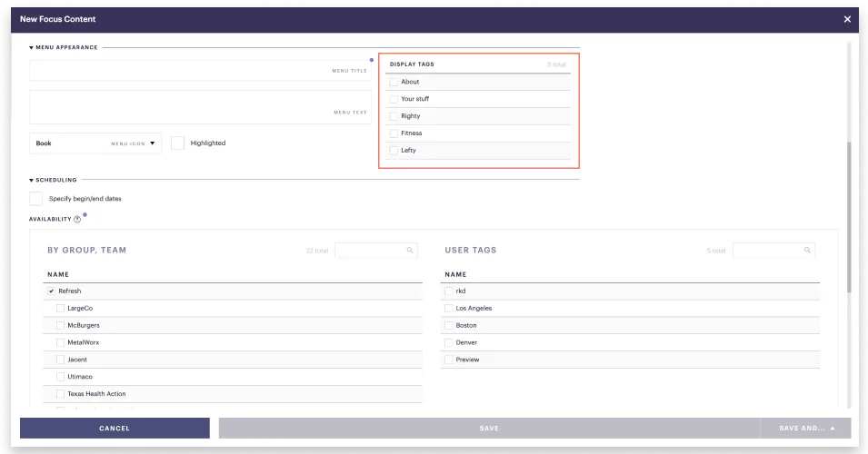Click search magnifier in By Group, Team box
Screen dimensions: 868x454
[x=410, y=250]
